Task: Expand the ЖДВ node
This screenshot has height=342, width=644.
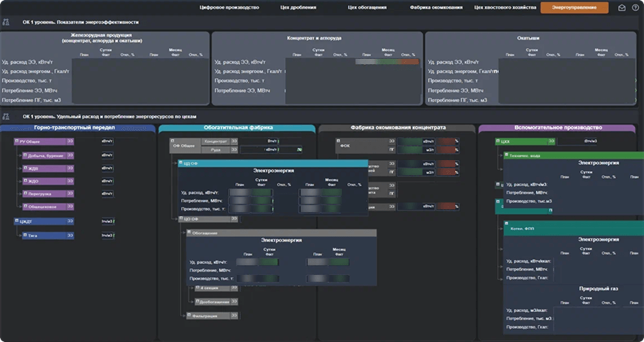Action: coord(25,168)
